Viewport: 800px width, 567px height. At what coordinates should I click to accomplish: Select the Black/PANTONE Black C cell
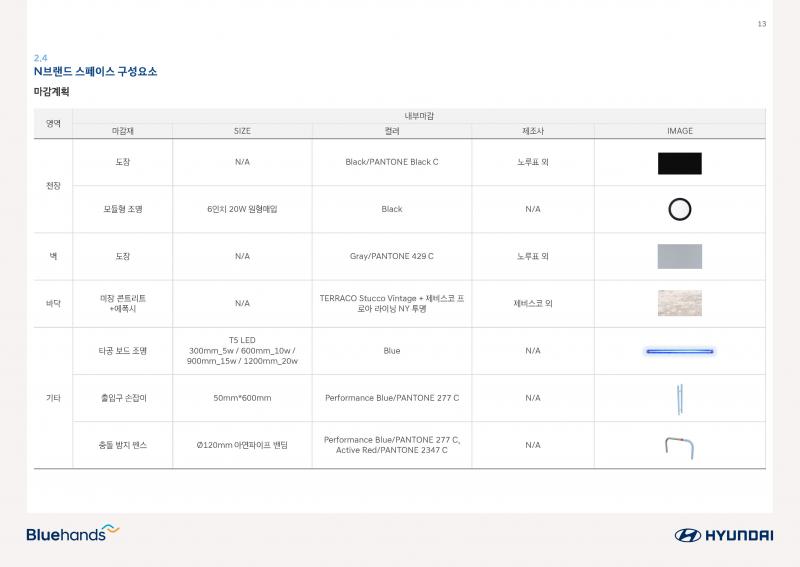[392, 162]
